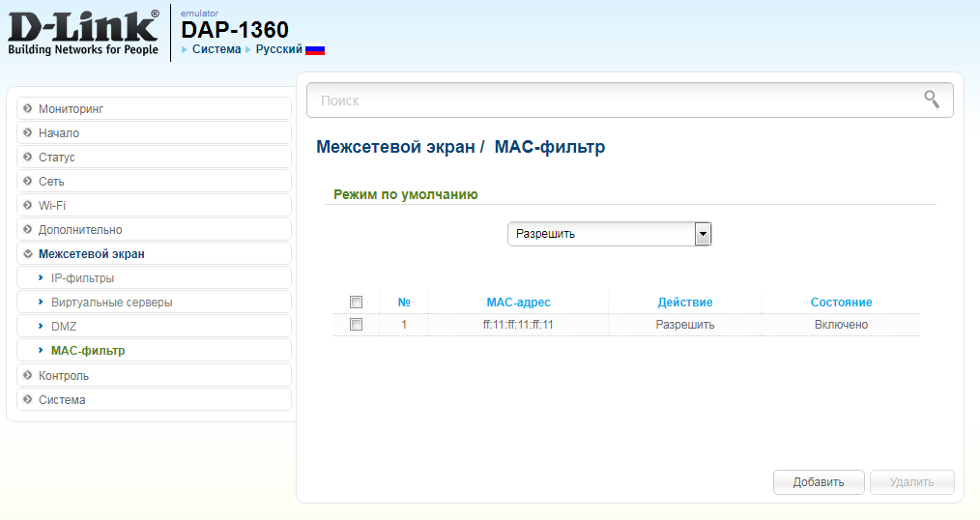Click the Разрешить action cell in row 1
The width and height of the screenshot is (980, 520).
pyautogui.click(x=685, y=325)
